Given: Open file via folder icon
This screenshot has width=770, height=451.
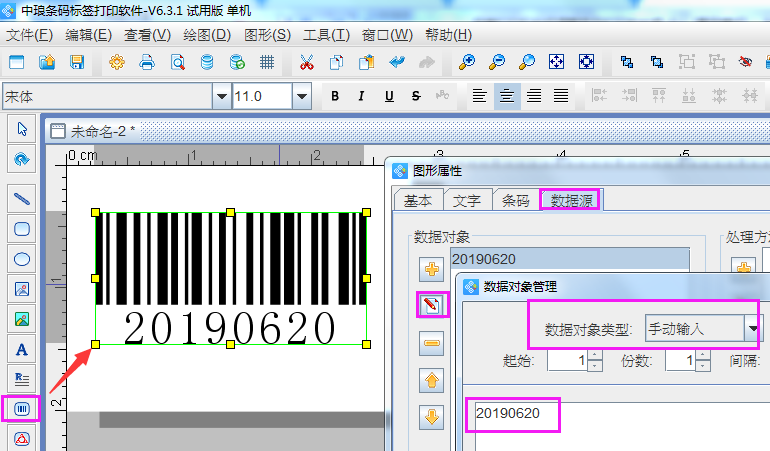Looking at the screenshot, I should (47, 62).
